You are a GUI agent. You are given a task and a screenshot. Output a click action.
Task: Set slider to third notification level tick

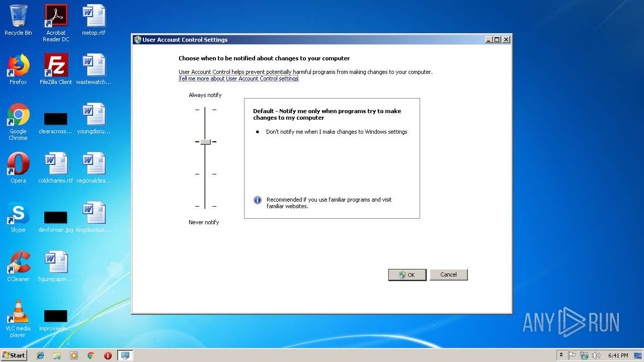(x=205, y=174)
